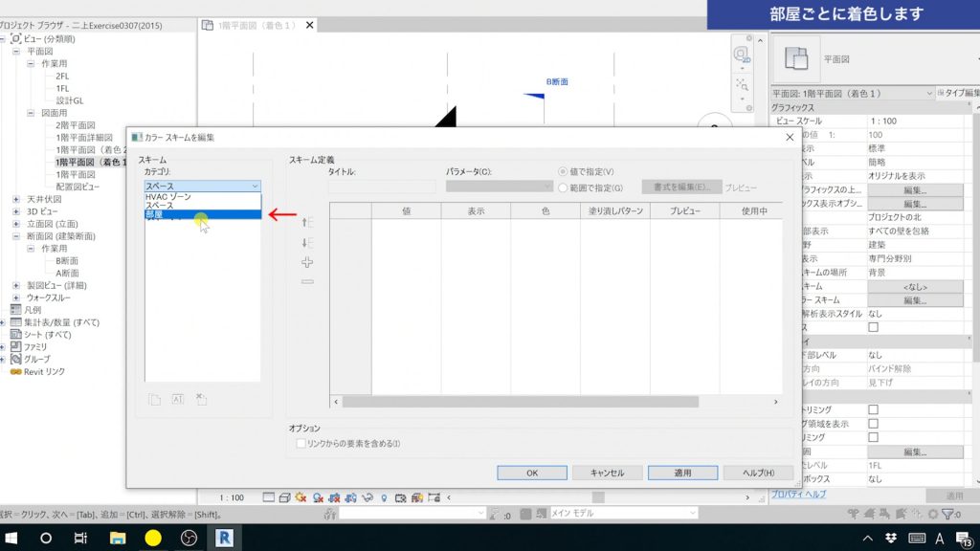Click the OK button to confirm the color scheme
Screen dimensions: 980x551
coord(532,473)
